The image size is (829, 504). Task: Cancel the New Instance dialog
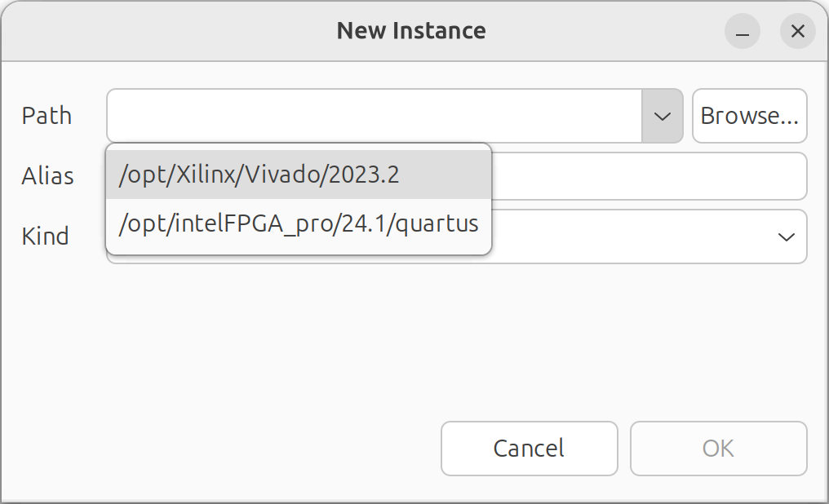pyautogui.click(x=530, y=449)
